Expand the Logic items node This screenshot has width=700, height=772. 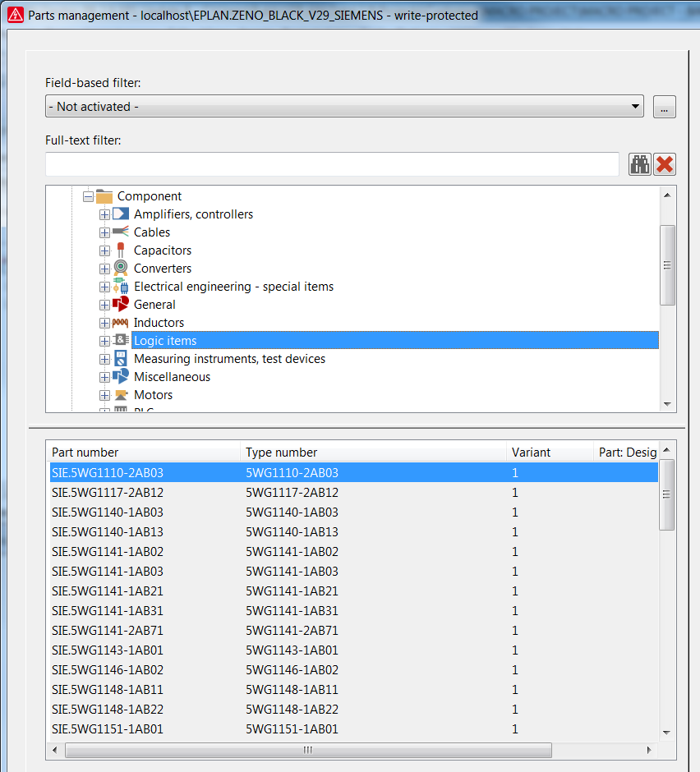pos(104,341)
